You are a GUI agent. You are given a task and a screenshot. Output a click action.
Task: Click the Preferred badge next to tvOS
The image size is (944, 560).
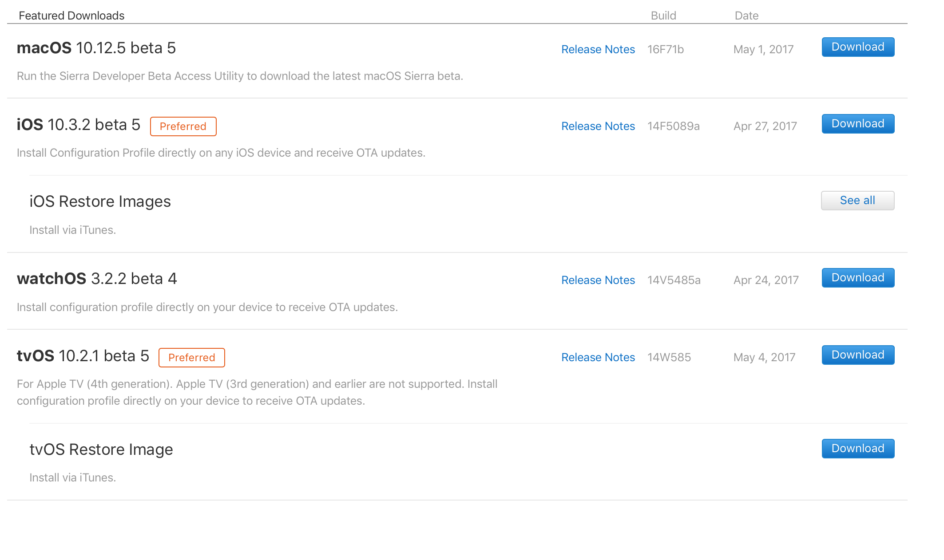192,358
